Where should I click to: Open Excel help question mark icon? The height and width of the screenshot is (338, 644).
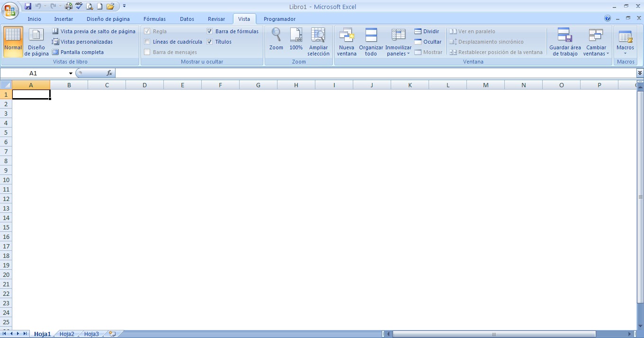tap(608, 18)
